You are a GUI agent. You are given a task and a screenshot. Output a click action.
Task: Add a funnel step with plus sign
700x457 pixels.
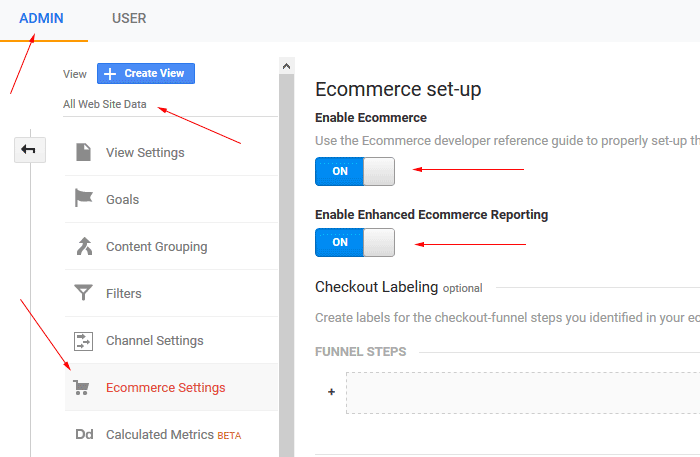pyautogui.click(x=331, y=392)
